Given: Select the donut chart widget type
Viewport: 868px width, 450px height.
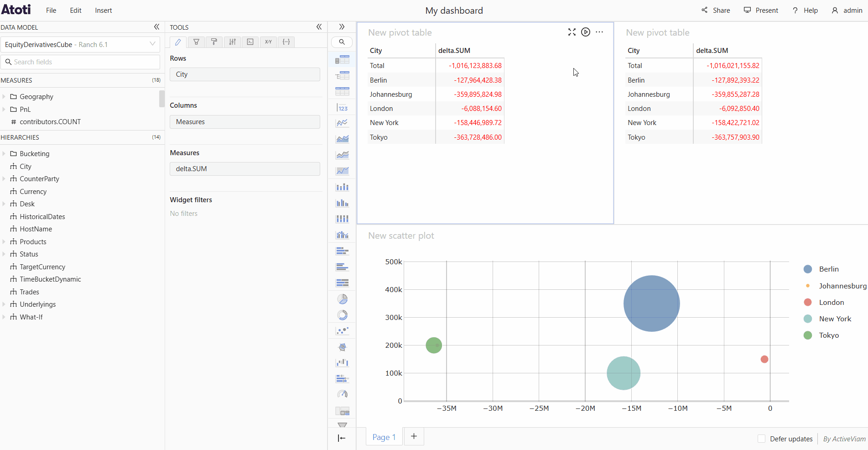Looking at the screenshot, I should [x=343, y=315].
